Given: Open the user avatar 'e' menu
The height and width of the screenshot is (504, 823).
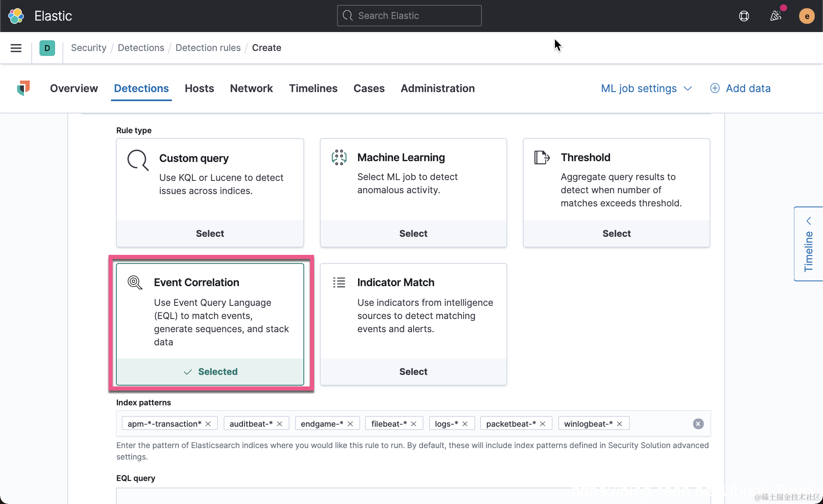Looking at the screenshot, I should tap(807, 16).
